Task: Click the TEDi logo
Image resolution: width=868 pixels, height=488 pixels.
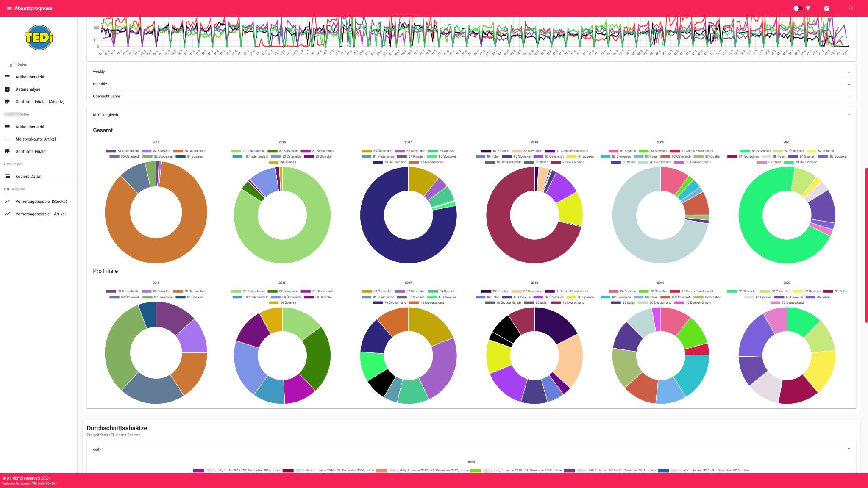Action: [x=39, y=37]
